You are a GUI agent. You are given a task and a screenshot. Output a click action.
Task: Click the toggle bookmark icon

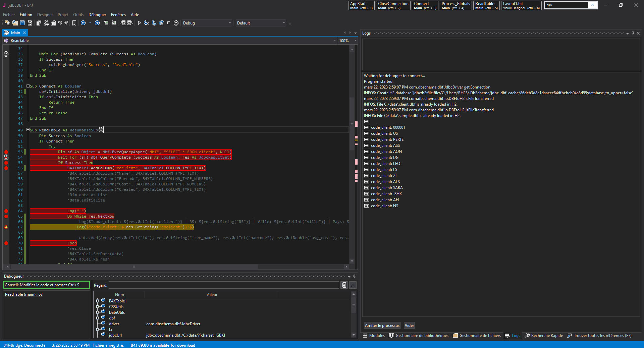click(x=74, y=23)
